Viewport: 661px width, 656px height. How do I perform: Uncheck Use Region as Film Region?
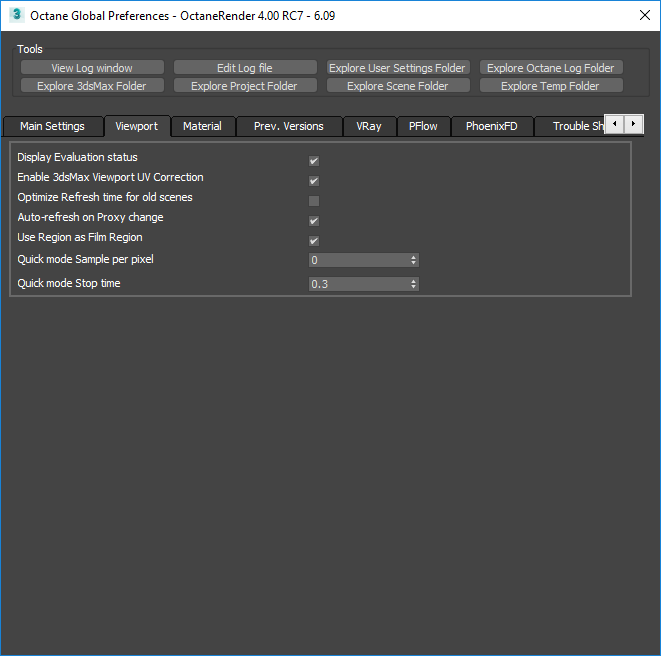(x=314, y=241)
